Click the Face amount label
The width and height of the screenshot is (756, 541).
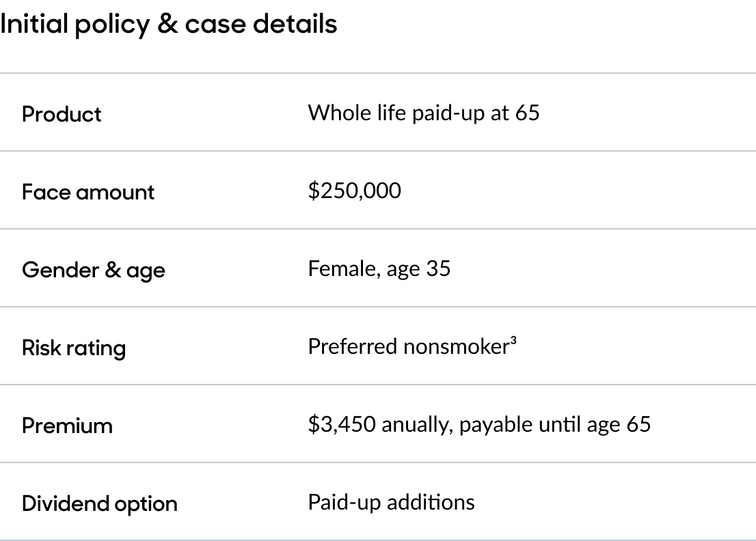pyautogui.click(x=88, y=192)
